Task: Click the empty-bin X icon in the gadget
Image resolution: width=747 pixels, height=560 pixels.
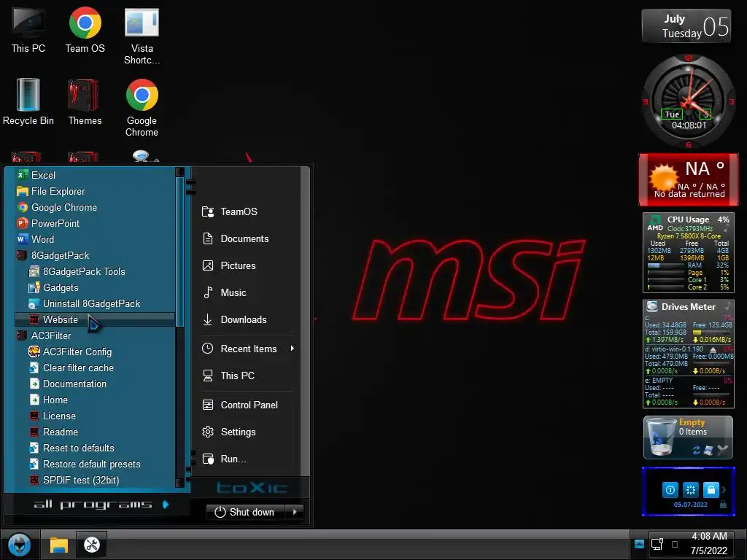Action: click(x=723, y=449)
